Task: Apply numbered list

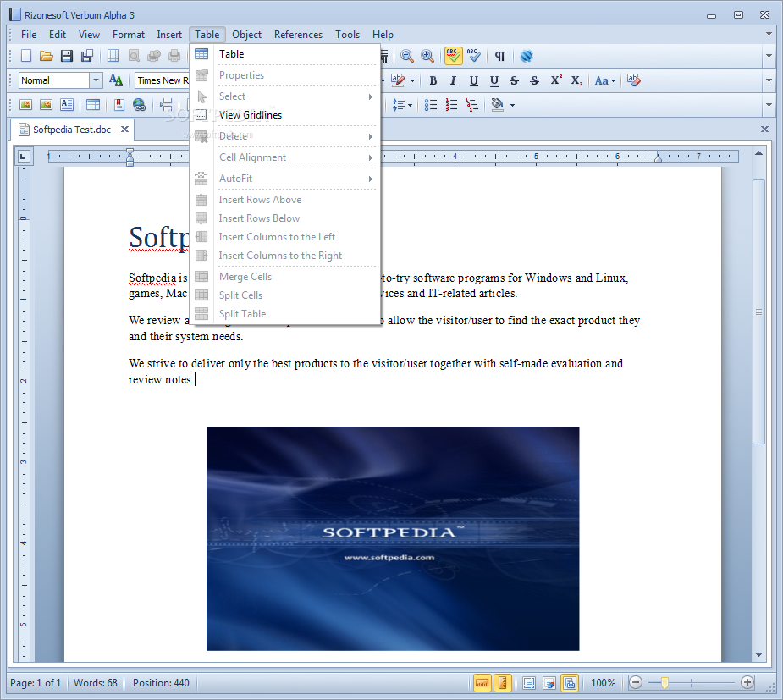Action: (451, 105)
